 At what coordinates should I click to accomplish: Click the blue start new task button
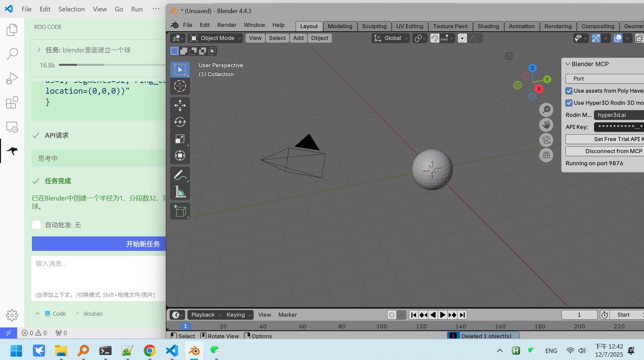[x=99, y=244]
